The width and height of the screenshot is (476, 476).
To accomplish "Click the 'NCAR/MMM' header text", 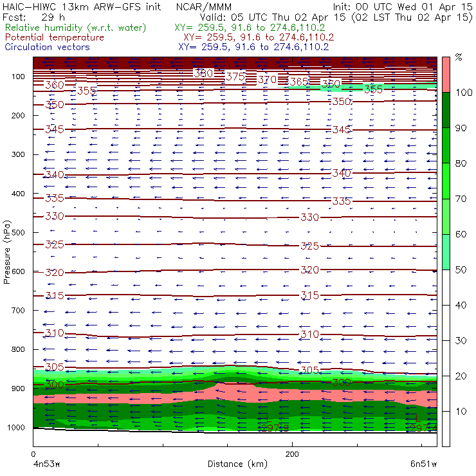I will [x=204, y=7].
